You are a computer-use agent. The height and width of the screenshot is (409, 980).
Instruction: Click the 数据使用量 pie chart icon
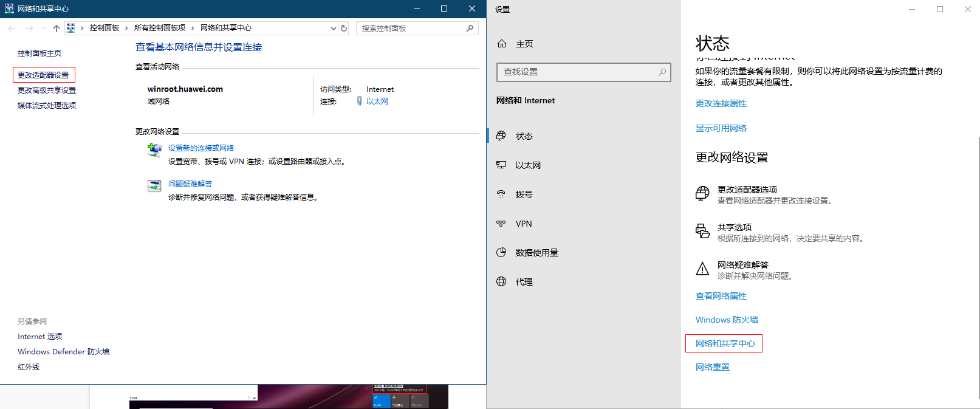coord(501,253)
